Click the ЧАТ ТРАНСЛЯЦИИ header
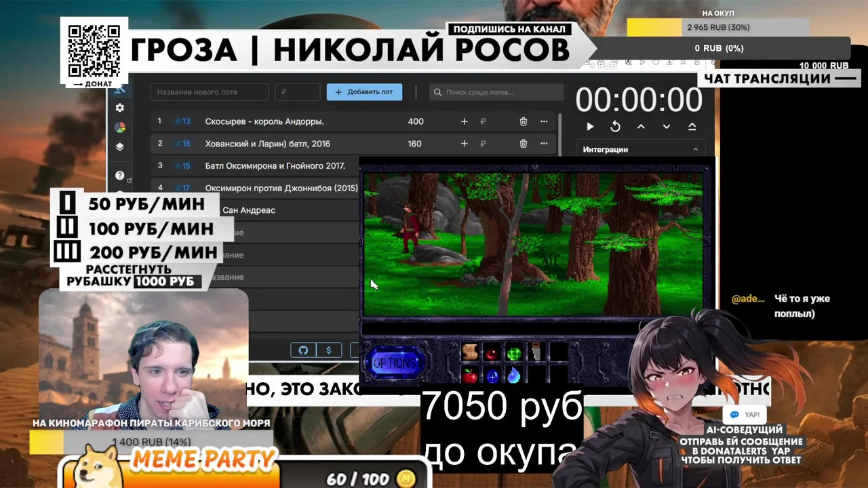868x488 pixels. pyautogui.click(x=780, y=79)
